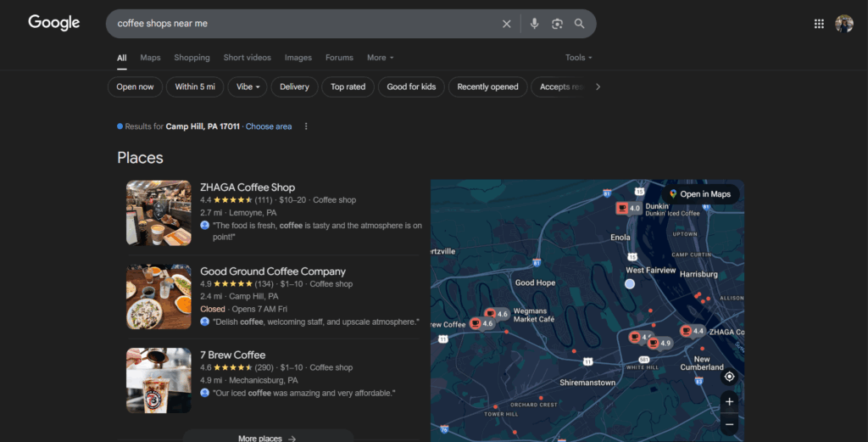This screenshot has height=442, width=868.
Task: Click the Choose area link
Action: tap(269, 126)
